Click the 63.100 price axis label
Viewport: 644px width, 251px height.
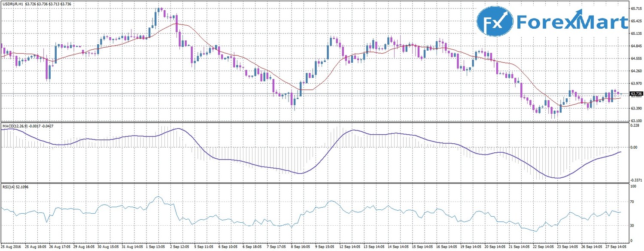636,121
